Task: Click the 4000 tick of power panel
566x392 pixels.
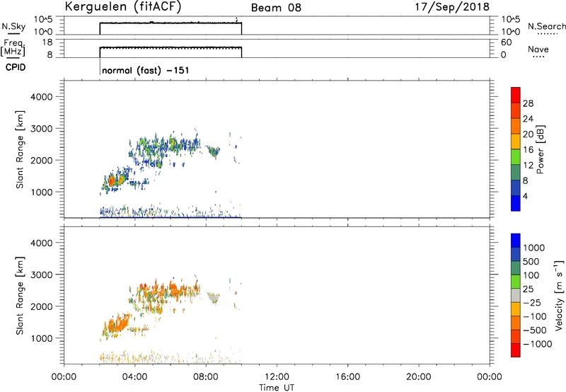Action: coord(41,97)
